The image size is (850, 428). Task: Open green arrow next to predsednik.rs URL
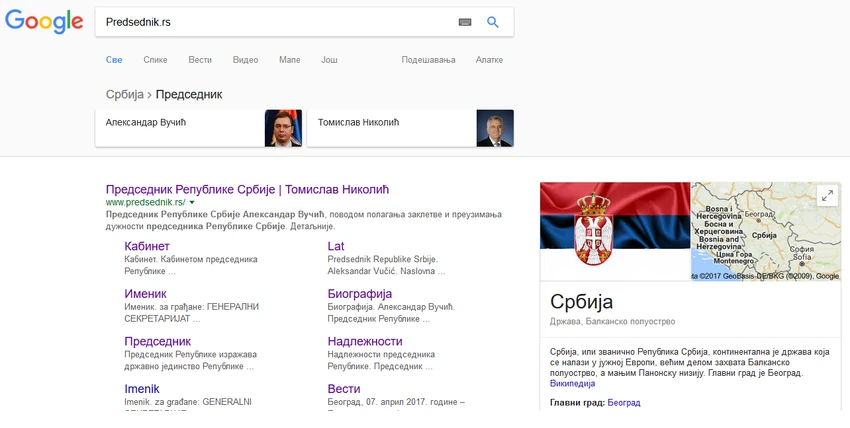coord(191,202)
